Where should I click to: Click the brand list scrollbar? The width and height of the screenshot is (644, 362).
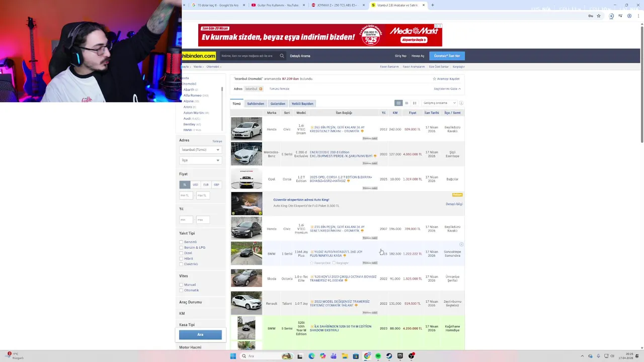coord(222,90)
